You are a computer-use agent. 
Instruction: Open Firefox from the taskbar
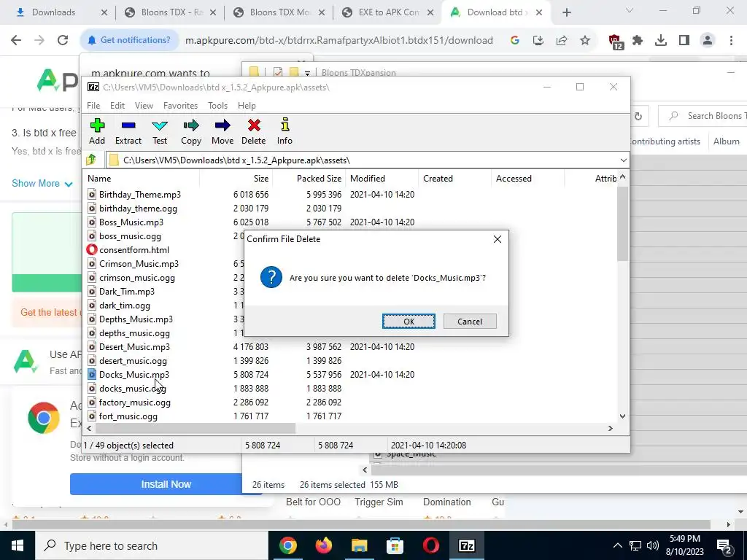[323, 545]
